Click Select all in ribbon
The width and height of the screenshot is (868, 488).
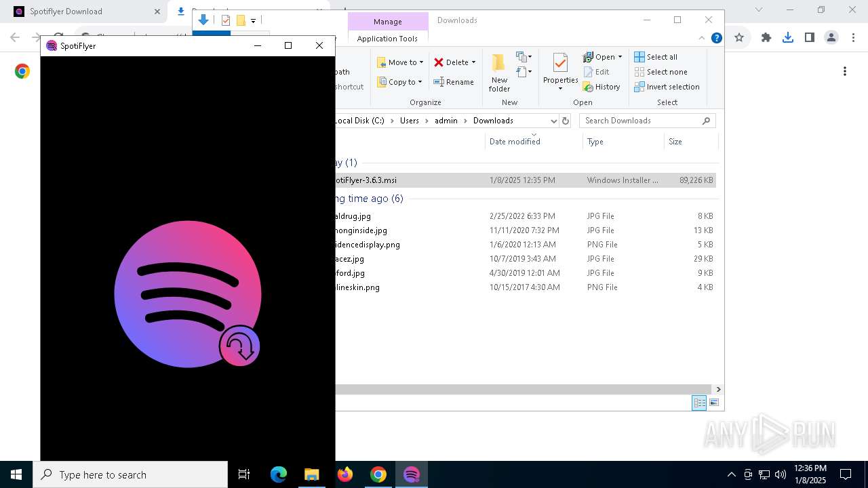click(x=656, y=57)
